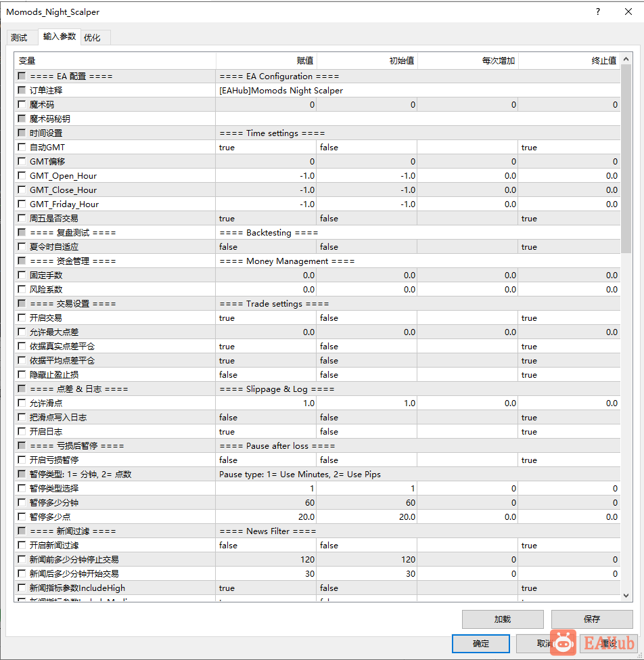This screenshot has width=644, height=660.
Task: Select the ==== 交易设置 ==== row
Action: [x=317, y=303]
